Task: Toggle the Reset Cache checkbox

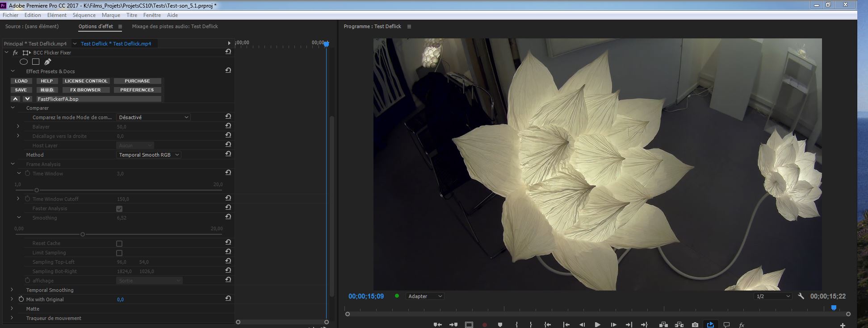Action: pyautogui.click(x=119, y=244)
